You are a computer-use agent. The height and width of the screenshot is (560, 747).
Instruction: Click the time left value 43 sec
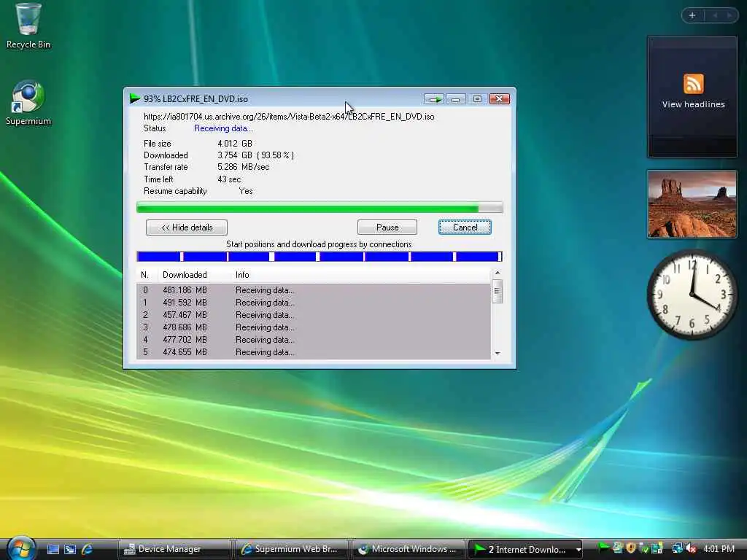click(229, 179)
